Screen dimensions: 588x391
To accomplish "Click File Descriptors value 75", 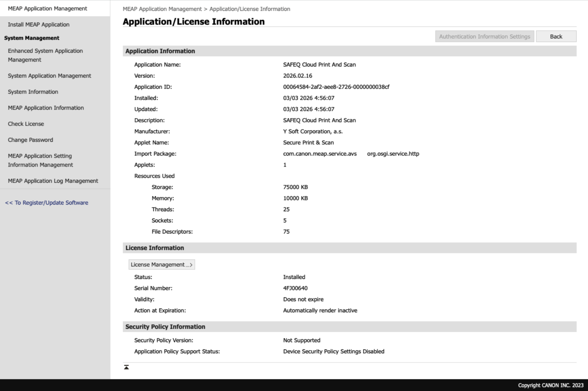I will click(x=286, y=232).
